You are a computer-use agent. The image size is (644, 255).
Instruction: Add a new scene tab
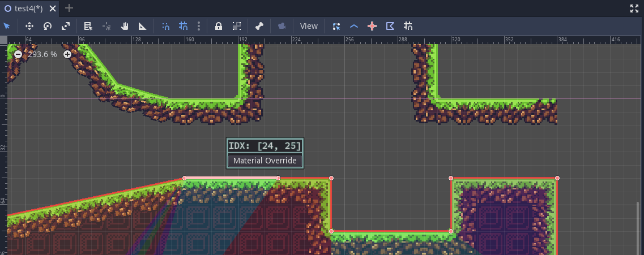[69, 8]
